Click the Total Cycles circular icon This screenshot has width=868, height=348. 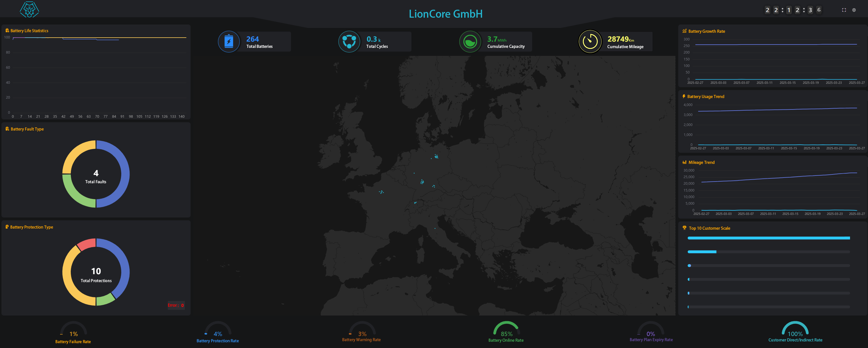349,42
